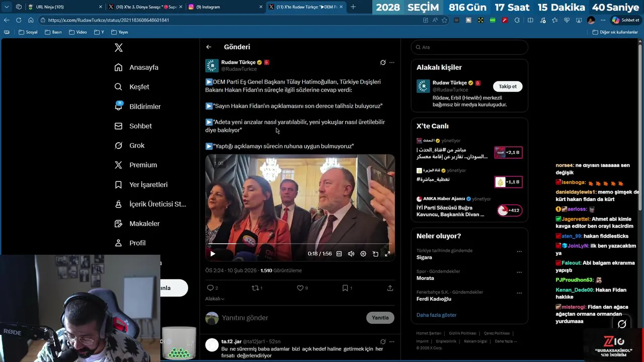The width and height of the screenshot is (644, 362).
Task: Go back with the Gönderi arrow
Action: point(209,47)
